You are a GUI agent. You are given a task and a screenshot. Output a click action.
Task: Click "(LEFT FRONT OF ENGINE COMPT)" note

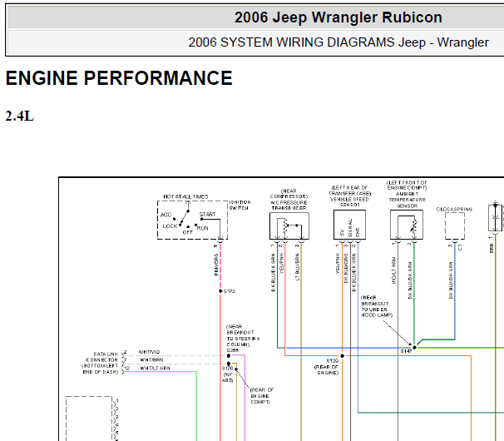[x=407, y=186]
